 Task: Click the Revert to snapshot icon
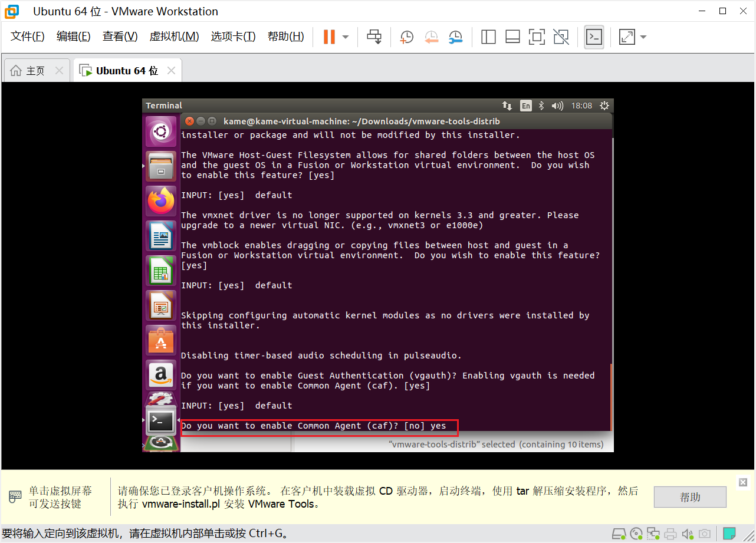(x=431, y=37)
